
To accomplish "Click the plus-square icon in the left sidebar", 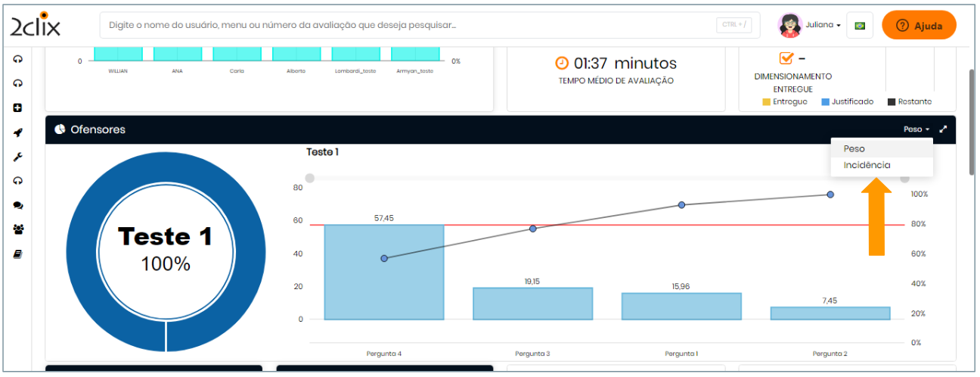I will pos(17,108).
